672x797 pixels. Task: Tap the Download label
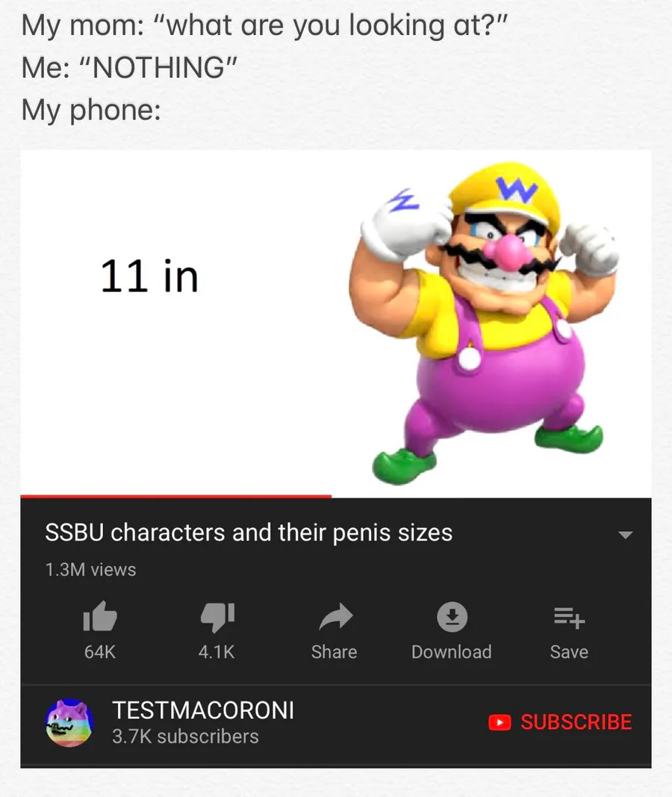tap(452, 651)
